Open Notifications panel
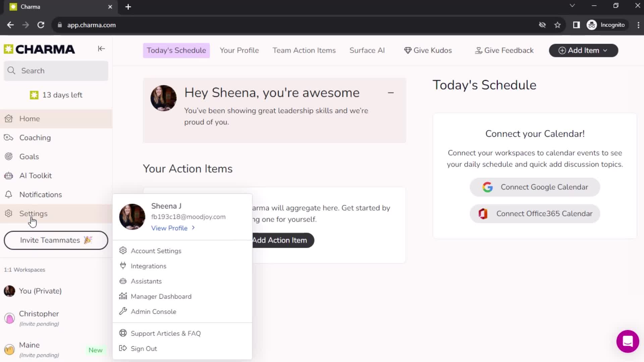 click(x=40, y=194)
